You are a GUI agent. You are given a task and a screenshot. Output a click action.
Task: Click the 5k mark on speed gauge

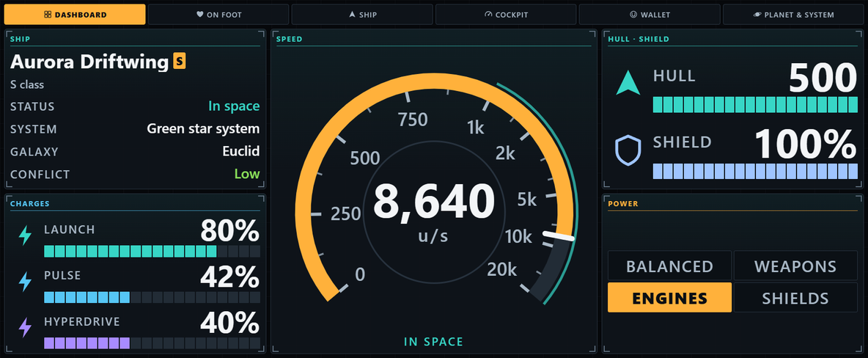pyautogui.click(x=526, y=199)
